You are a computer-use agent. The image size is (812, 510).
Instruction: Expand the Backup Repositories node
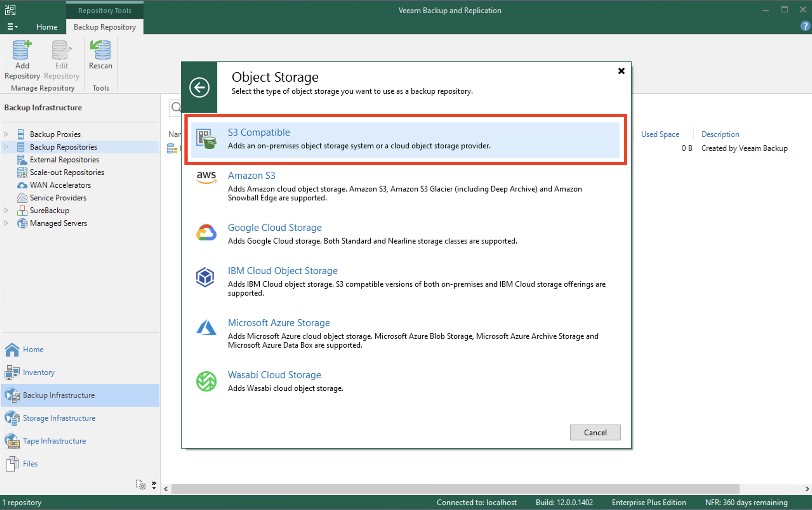[x=6, y=147]
